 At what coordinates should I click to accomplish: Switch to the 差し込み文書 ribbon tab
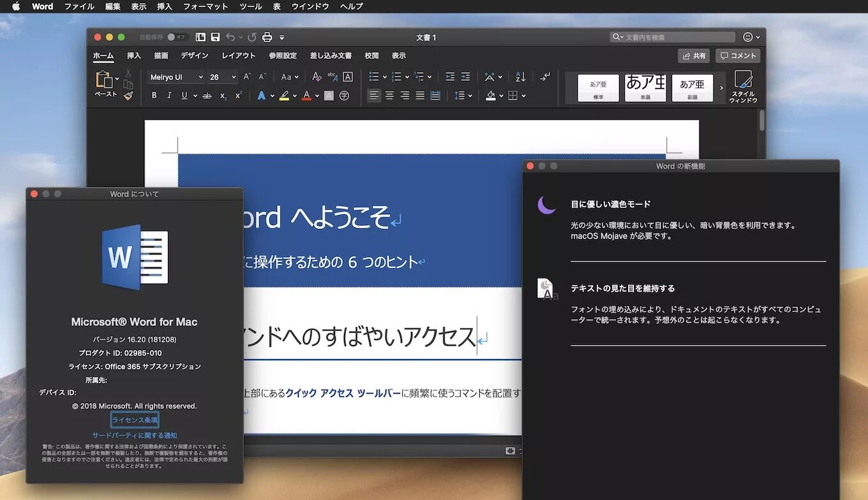331,56
